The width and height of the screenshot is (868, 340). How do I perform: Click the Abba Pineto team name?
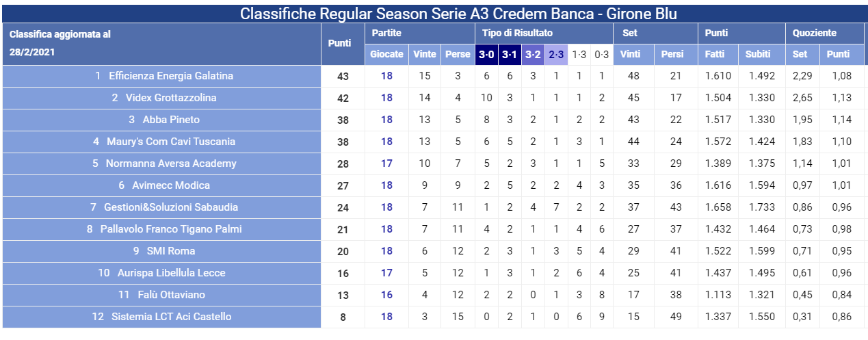[x=171, y=120]
